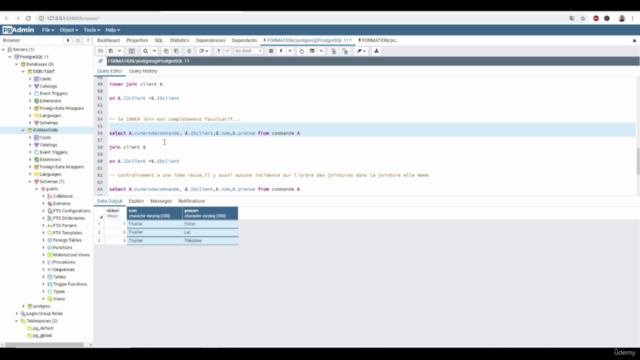The width and height of the screenshot is (640, 360).
Task: Switch to the Dependents tab
Action: point(244,40)
